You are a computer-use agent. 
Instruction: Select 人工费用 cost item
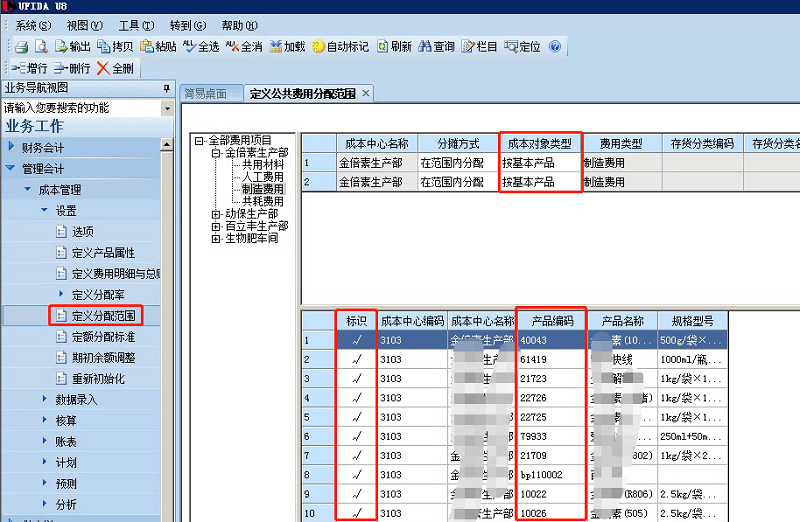[263, 177]
